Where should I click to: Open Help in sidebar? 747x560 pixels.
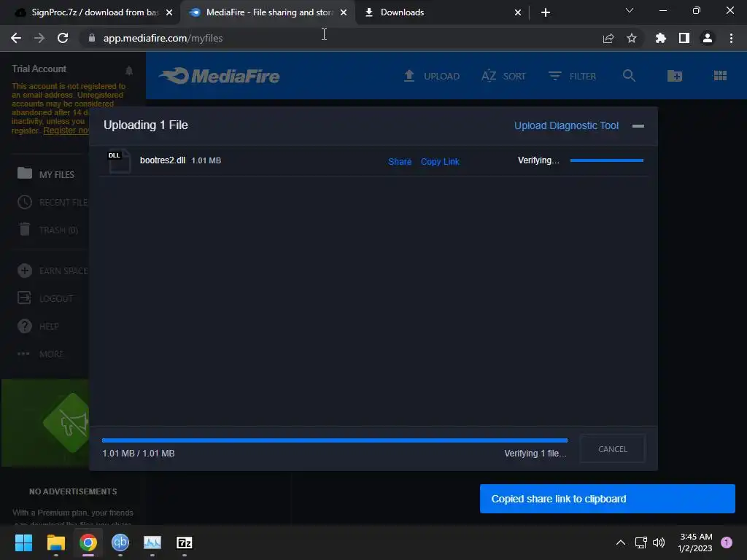point(38,326)
